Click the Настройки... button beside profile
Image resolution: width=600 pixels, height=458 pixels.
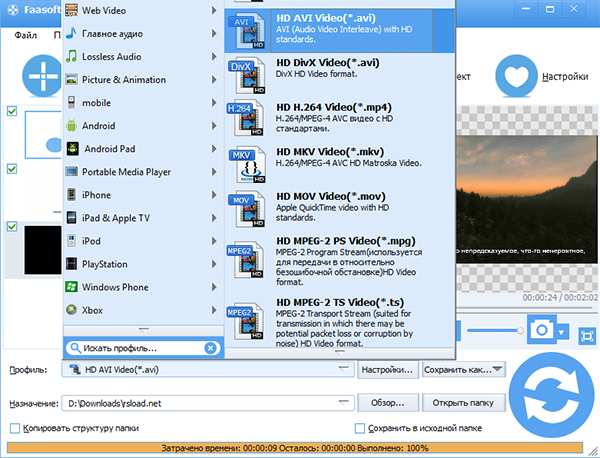(x=387, y=370)
